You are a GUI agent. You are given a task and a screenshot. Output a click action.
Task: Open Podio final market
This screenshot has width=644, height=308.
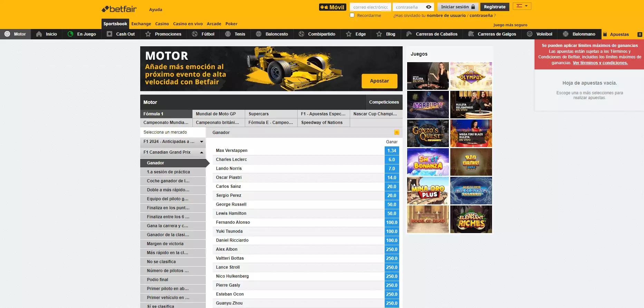tap(173, 280)
